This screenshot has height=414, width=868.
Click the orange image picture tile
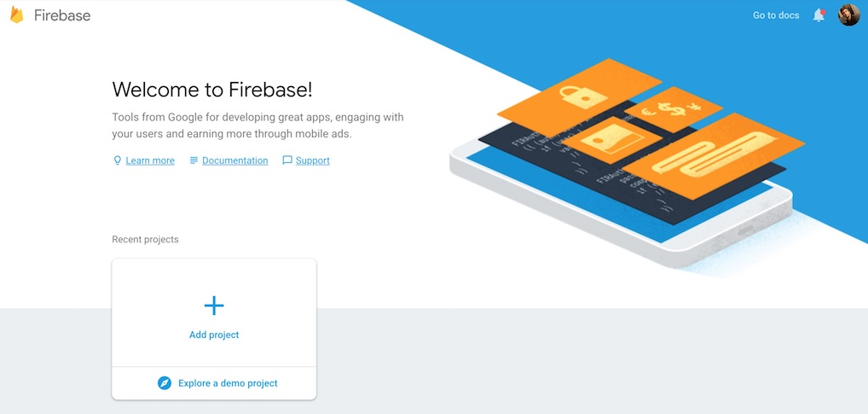611,140
